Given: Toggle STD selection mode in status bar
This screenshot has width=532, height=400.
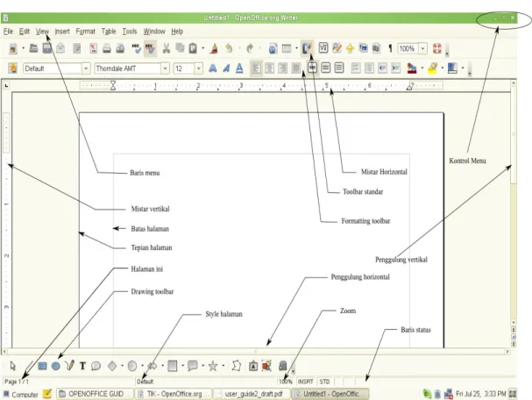Looking at the screenshot, I should (x=324, y=382).
